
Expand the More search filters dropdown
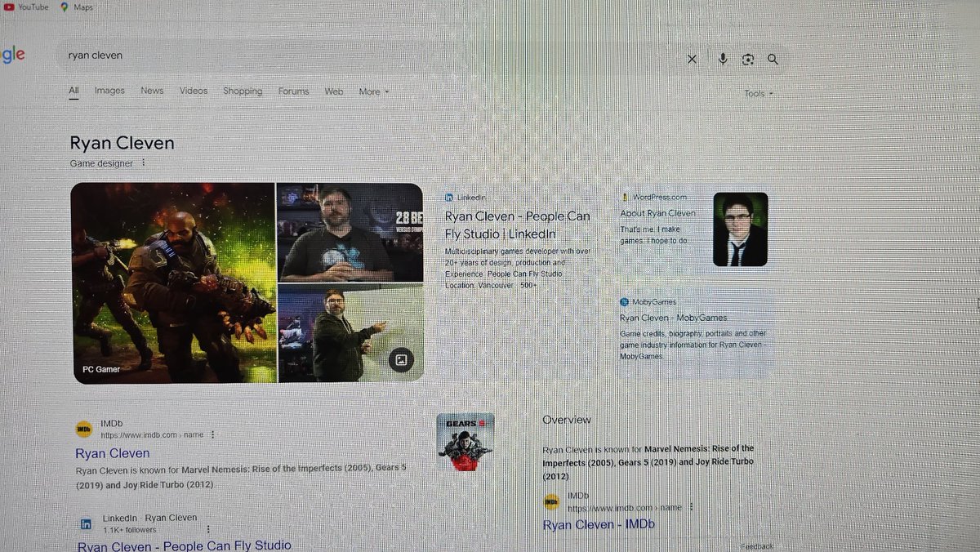[x=374, y=91]
